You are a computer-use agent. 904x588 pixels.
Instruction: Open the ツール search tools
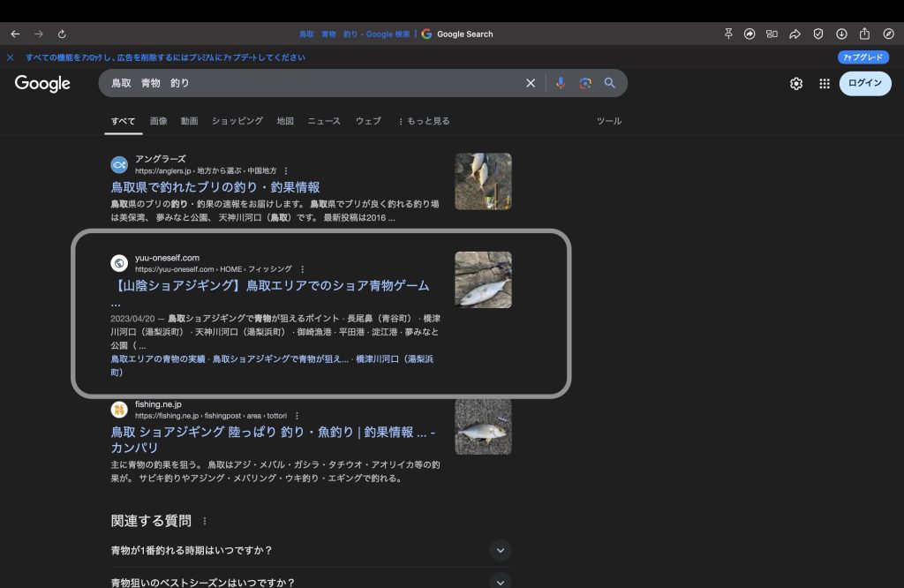coord(609,121)
